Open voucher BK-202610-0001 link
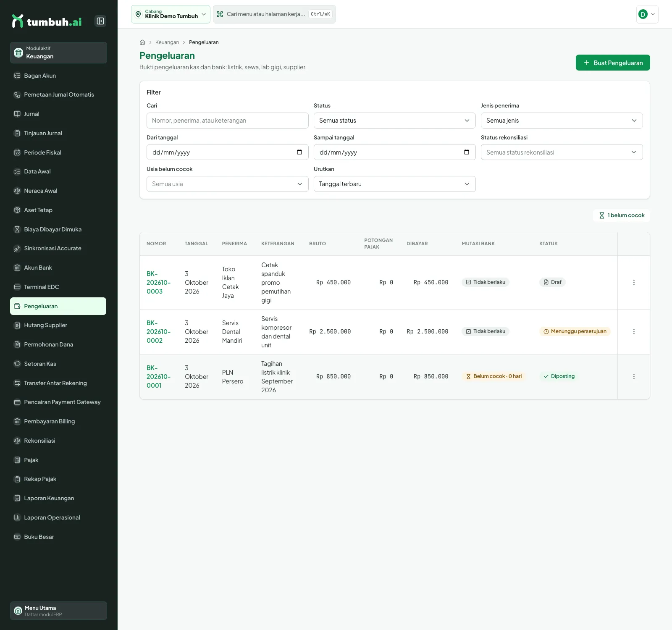Screen dimensions: 672x630 pos(158,377)
